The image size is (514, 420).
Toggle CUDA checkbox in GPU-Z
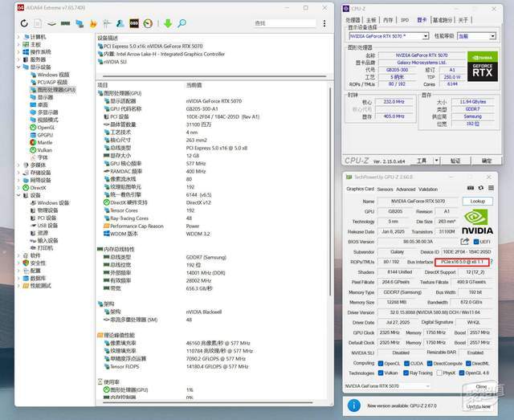pyautogui.click(x=406, y=363)
